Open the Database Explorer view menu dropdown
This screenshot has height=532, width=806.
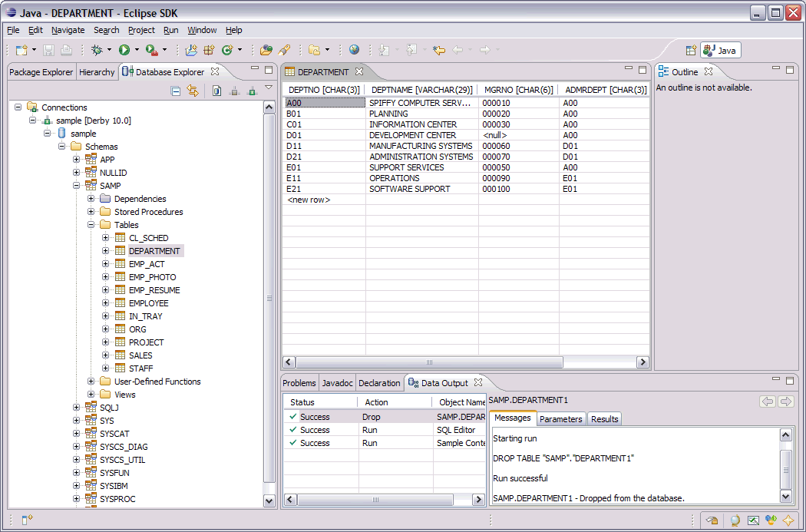(269, 88)
